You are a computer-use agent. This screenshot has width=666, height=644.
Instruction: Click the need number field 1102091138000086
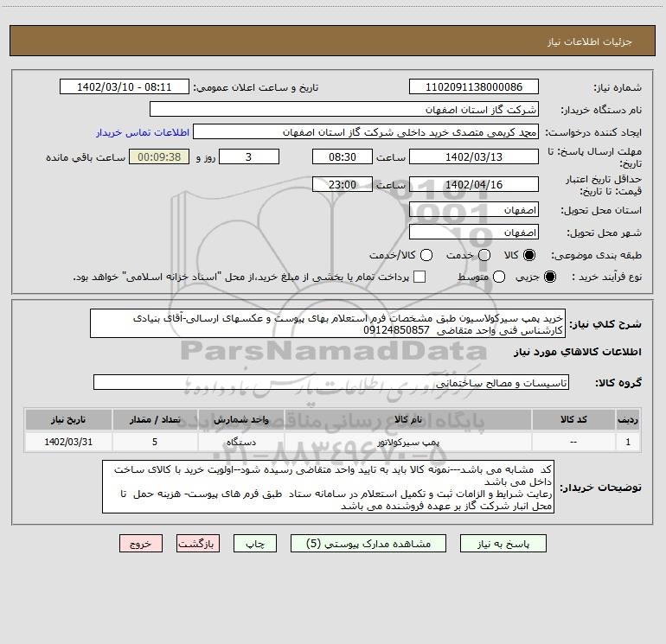(x=474, y=87)
